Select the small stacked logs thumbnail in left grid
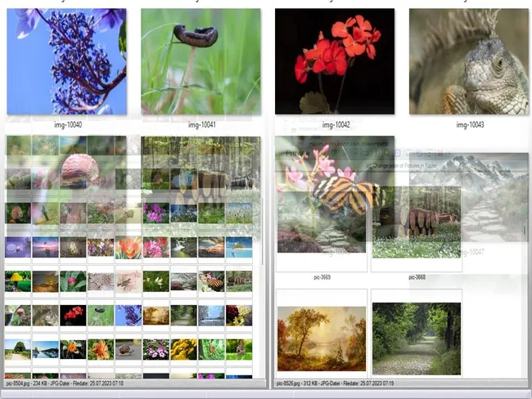The height and width of the screenshot is (399, 532). [x=239, y=281]
